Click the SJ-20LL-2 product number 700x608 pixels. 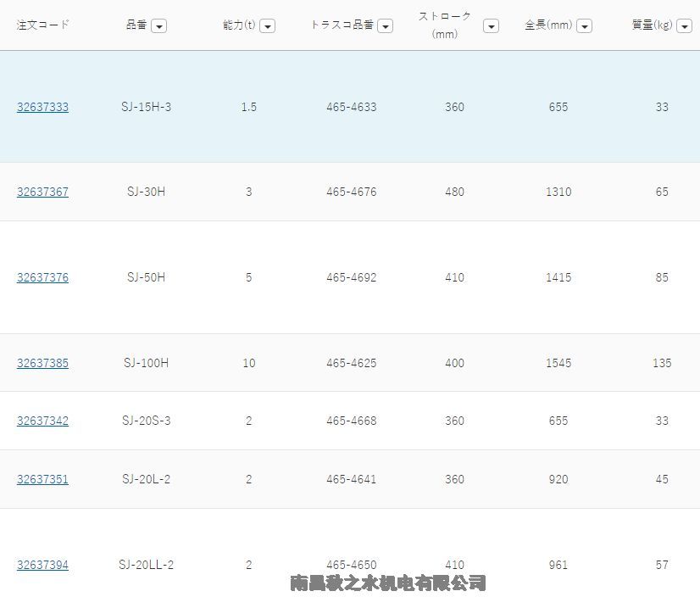click(146, 566)
